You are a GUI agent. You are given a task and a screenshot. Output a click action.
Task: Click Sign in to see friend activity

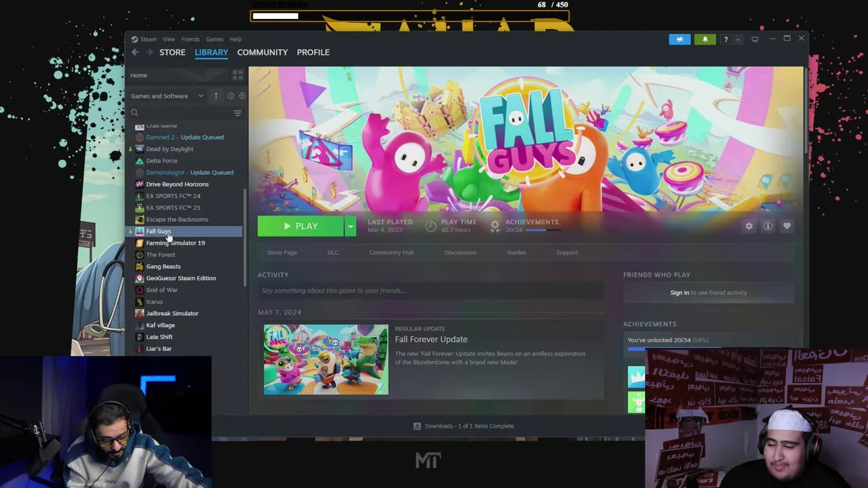709,293
